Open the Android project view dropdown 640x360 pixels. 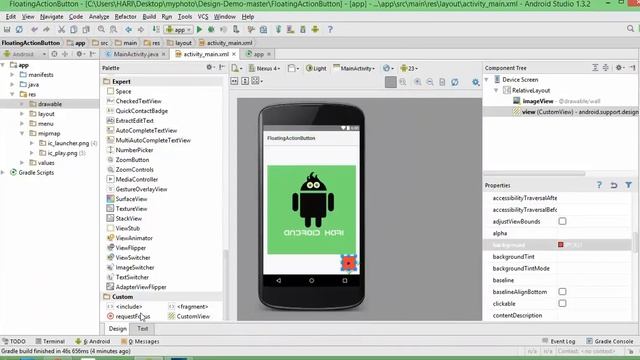coord(24,54)
